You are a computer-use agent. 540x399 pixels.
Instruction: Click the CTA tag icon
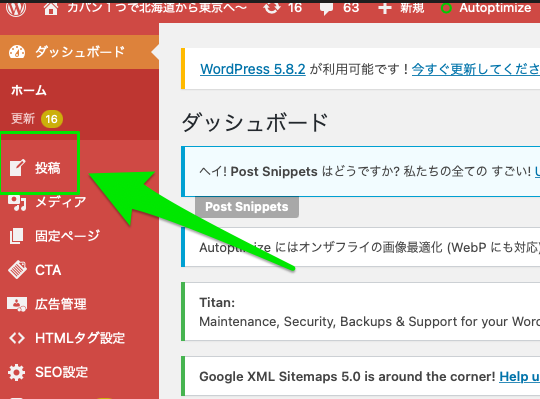point(17,270)
